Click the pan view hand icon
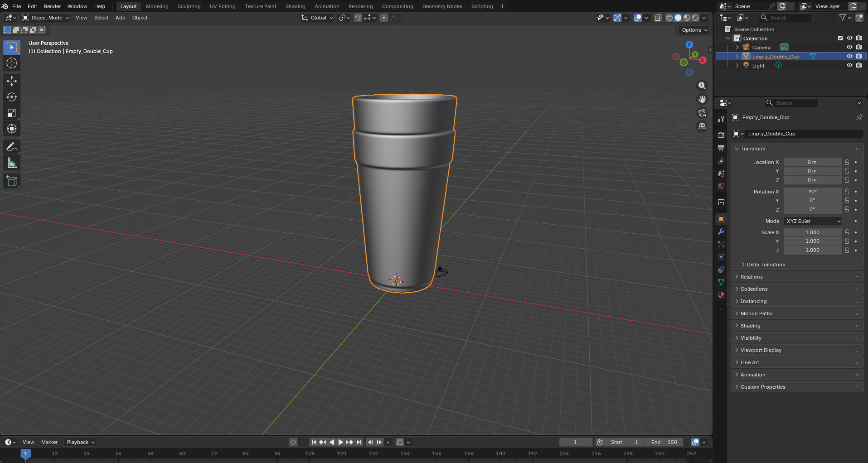Viewport: 868px width, 463px height. tap(702, 99)
